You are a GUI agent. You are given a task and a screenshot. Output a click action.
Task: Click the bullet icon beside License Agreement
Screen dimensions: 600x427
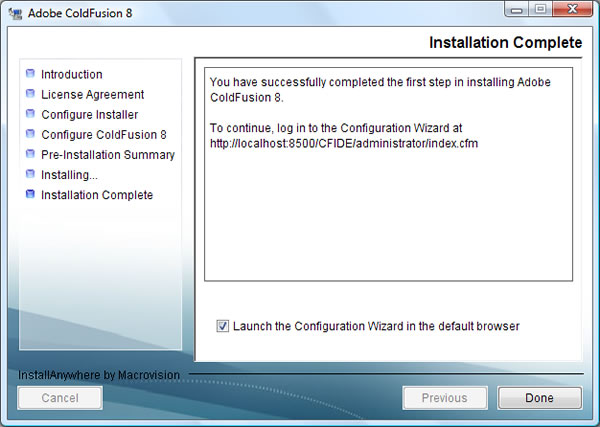(x=30, y=93)
